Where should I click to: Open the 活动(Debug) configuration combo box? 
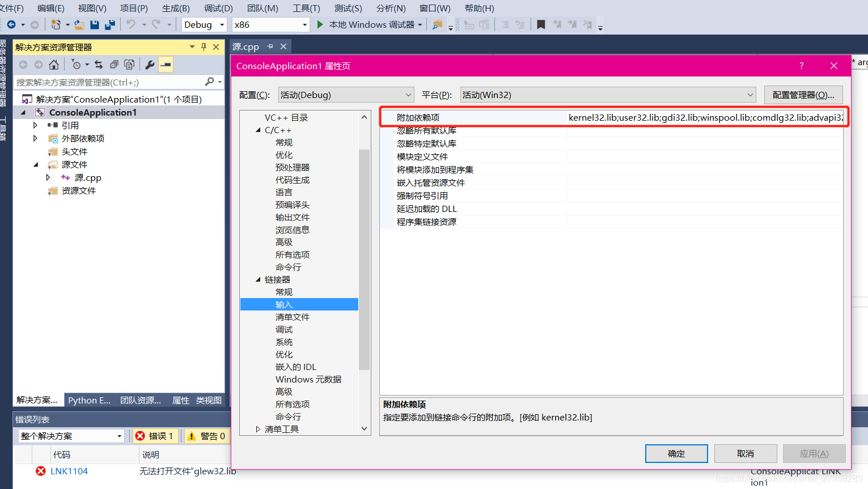coord(346,95)
